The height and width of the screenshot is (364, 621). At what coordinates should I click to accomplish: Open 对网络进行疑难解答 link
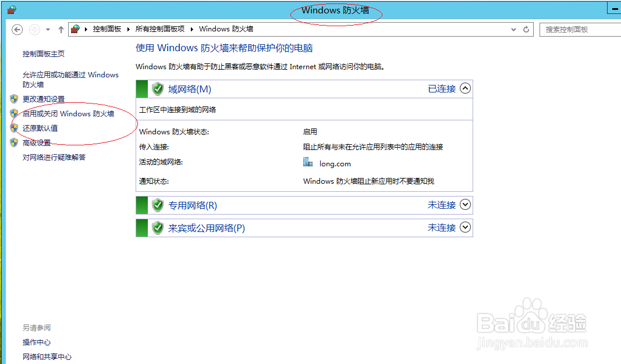coord(54,157)
